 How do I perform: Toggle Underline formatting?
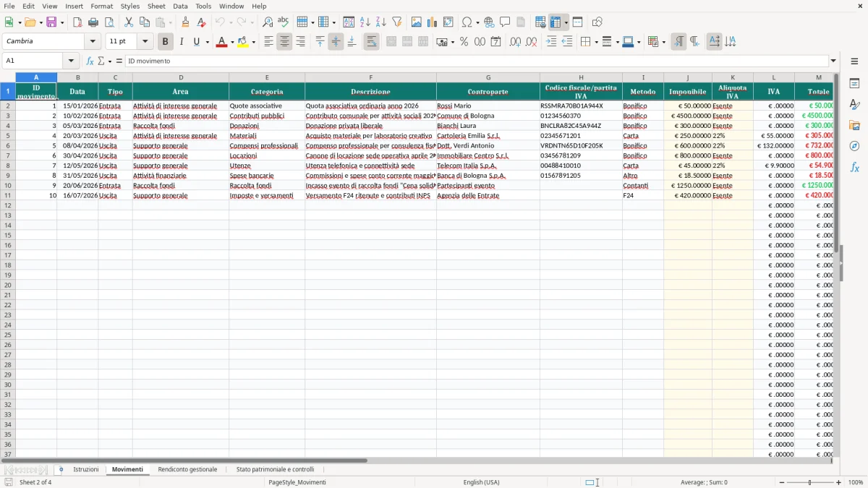click(196, 42)
